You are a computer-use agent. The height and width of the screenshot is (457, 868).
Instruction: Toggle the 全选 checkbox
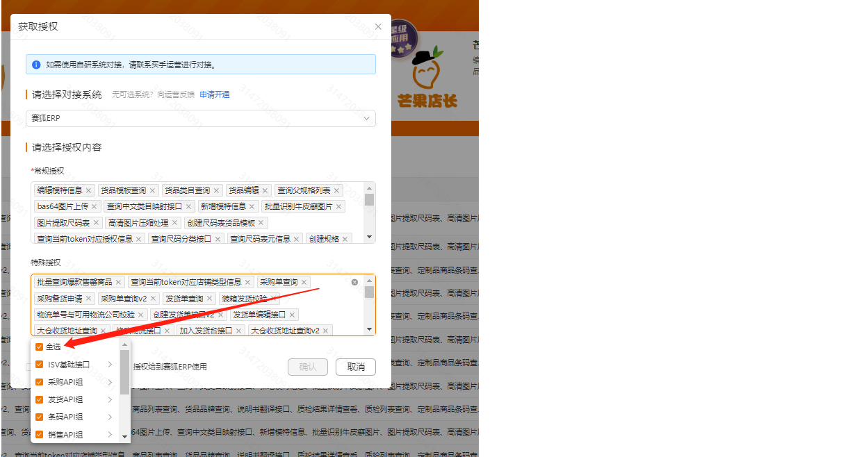click(x=39, y=347)
